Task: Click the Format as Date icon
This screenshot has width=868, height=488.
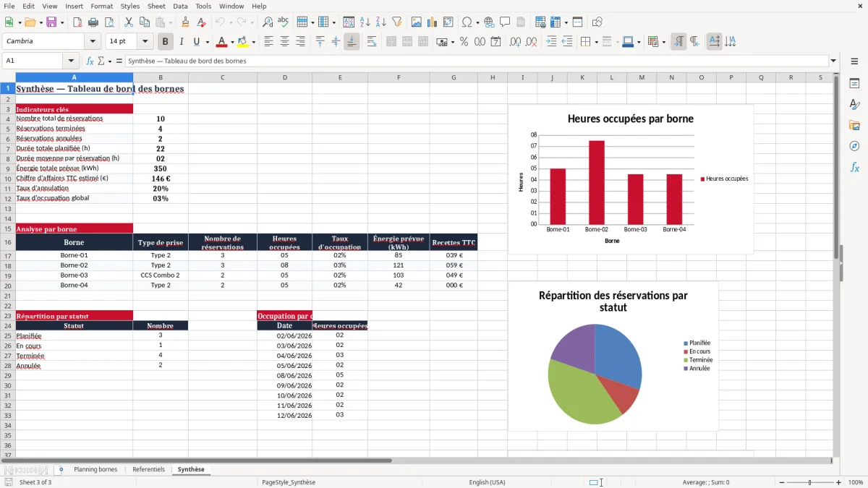Action: click(x=495, y=42)
